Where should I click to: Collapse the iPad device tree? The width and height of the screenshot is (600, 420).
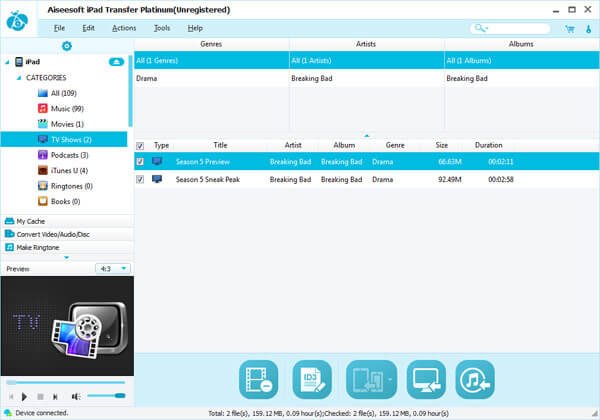coord(7,62)
